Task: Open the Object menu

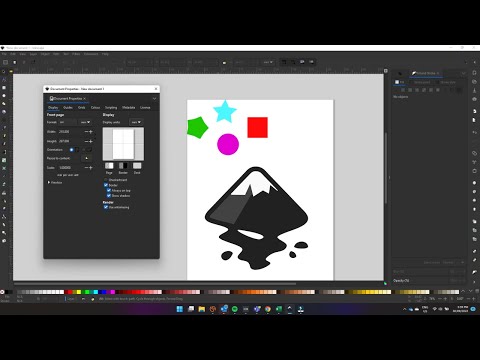Action: [45, 54]
